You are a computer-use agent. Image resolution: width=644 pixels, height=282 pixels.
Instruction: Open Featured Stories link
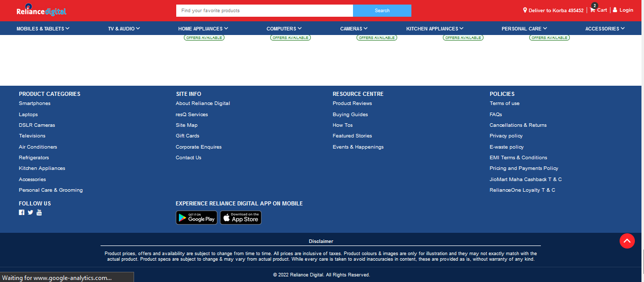click(352, 136)
